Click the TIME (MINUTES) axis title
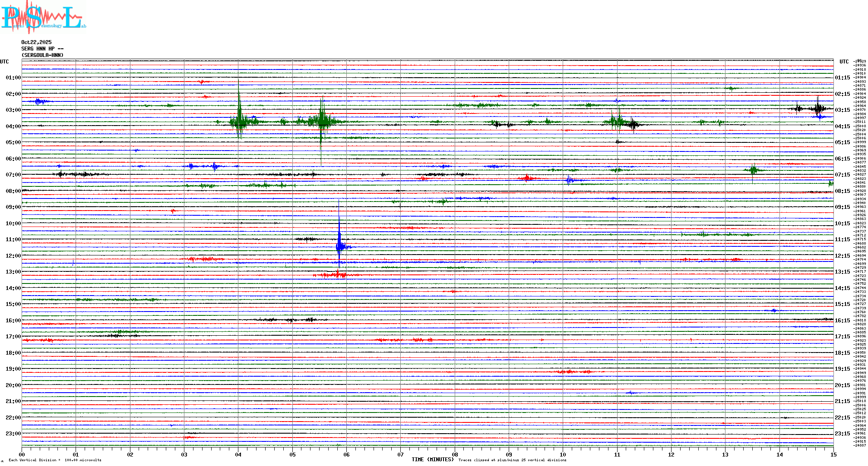The width and height of the screenshot is (868, 466). [x=433, y=460]
